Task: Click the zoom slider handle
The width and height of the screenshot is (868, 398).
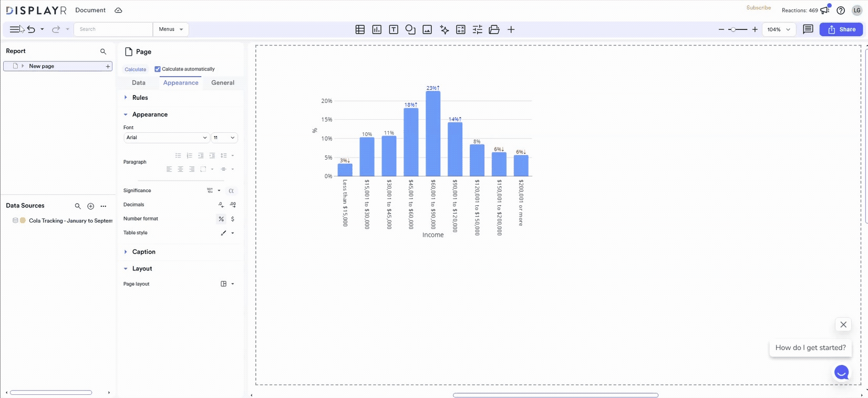Action: (733, 29)
